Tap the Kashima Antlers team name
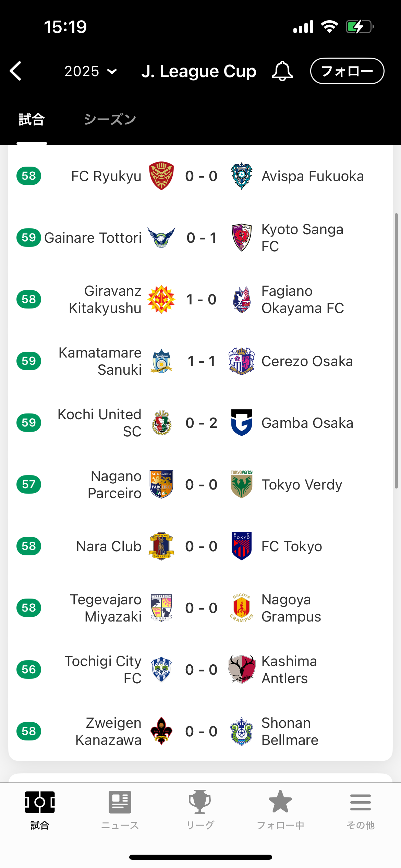 pos(289,670)
